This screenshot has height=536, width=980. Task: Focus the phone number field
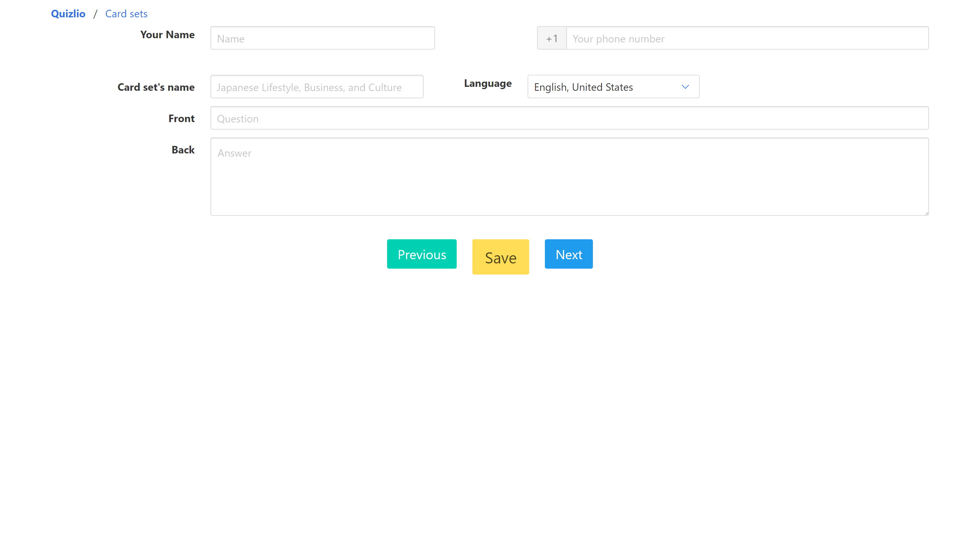747,38
